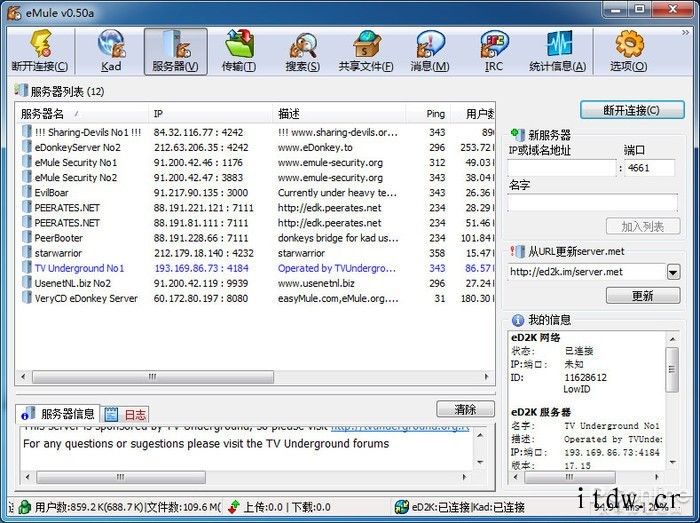Screen dimensions: 700x523
Task: Open the 消息(M) messages view
Action: coord(430,51)
